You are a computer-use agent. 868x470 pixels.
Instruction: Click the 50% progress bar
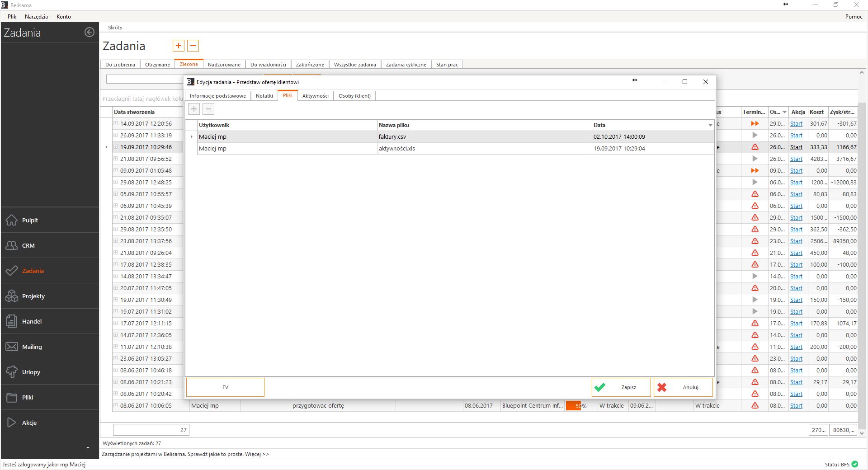[576, 406]
